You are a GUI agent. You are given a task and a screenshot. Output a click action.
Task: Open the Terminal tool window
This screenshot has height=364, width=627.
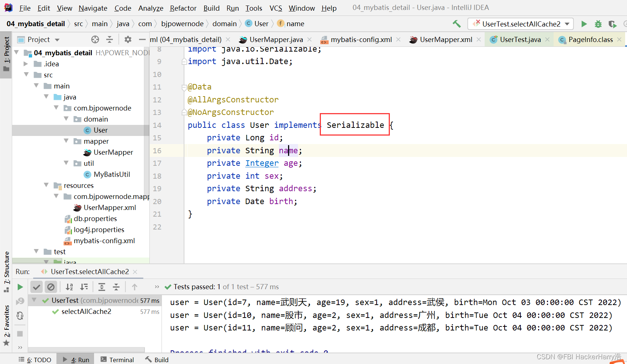pos(117,360)
